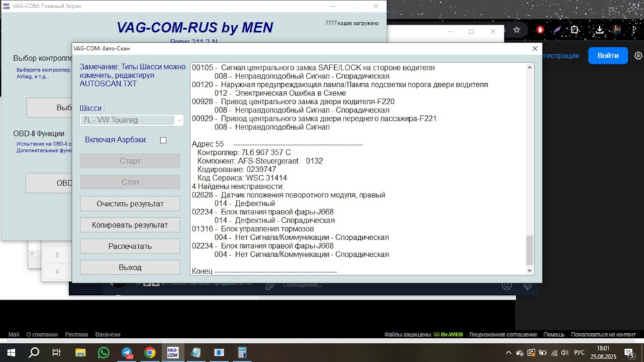Expand the system tray hidden icons chevron
Viewport: 644px width, 362px height.
(508, 353)
